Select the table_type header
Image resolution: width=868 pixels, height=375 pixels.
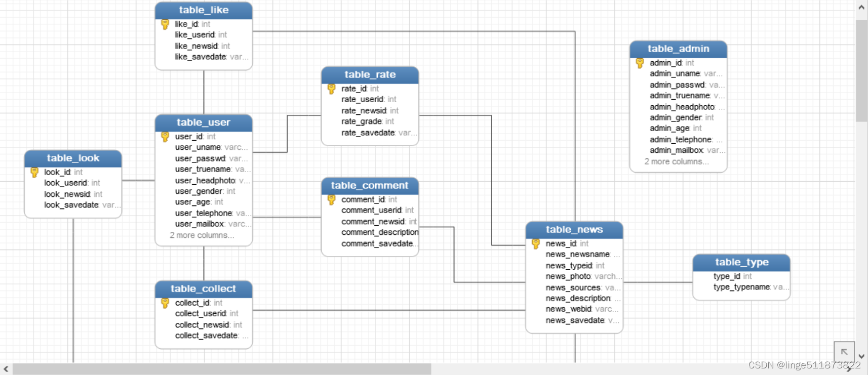(741, 263)
